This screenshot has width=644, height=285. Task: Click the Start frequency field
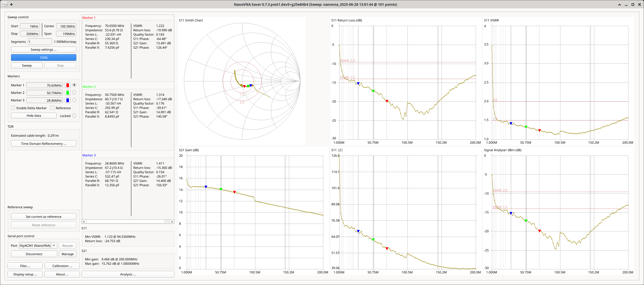pyautogui.click(x=30, y=26)
